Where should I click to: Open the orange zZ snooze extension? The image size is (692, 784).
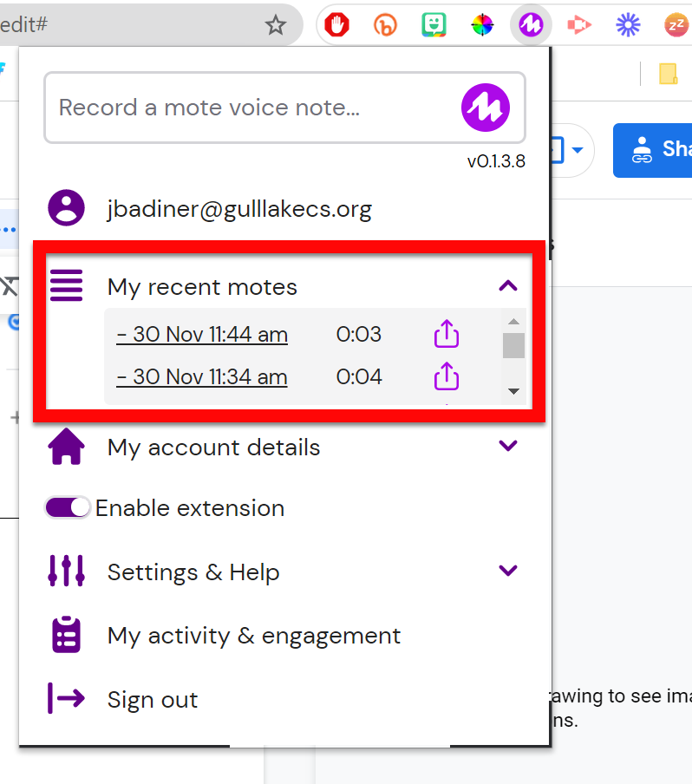[x=676, y=24]
